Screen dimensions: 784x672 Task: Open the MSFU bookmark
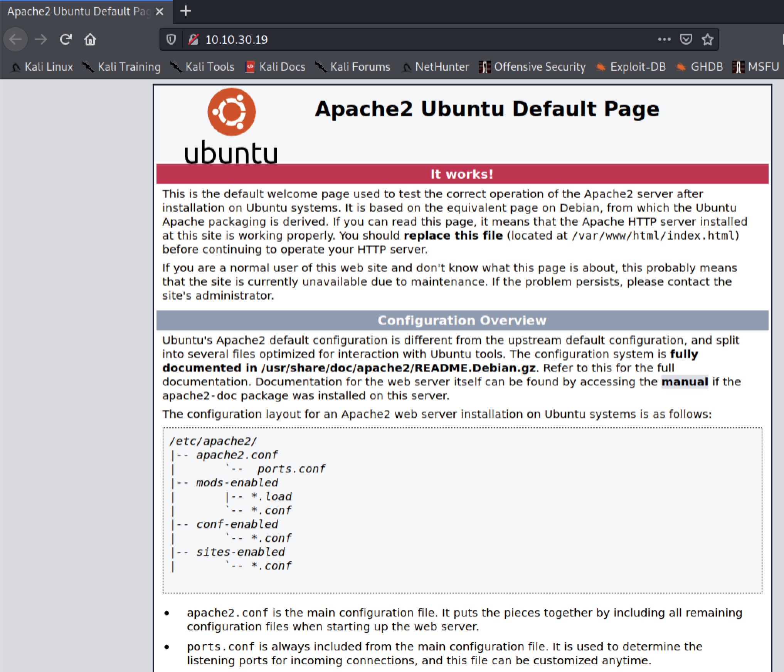[x=756, y=67]
